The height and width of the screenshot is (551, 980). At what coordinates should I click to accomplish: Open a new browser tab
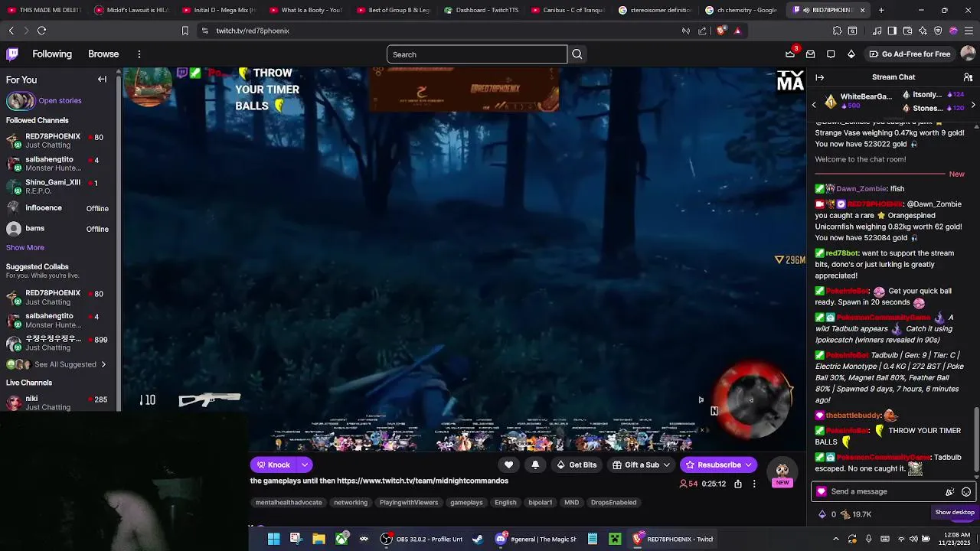click(x=881, y=10)
